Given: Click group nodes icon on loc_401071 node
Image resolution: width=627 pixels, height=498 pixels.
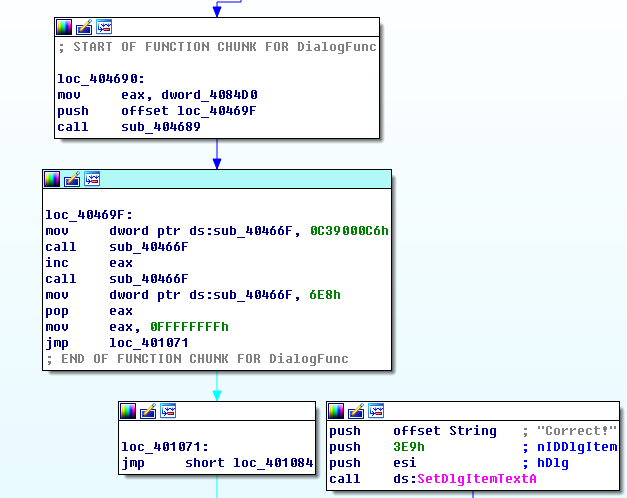Looking at the screenshot, I should pos(168,411).
